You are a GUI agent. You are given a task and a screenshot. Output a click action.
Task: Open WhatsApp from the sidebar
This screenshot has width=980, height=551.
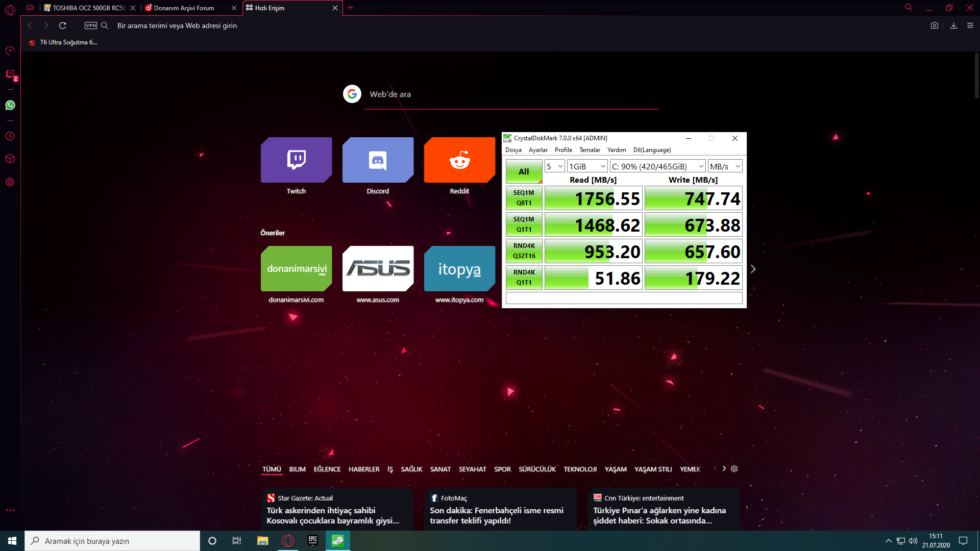(x=10, y=105)
